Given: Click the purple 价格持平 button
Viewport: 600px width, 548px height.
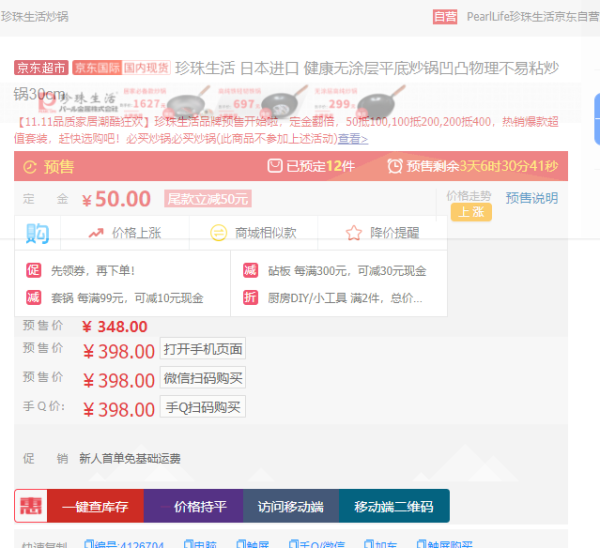Looking at the screenshot, I should click(x=194, y=506).
